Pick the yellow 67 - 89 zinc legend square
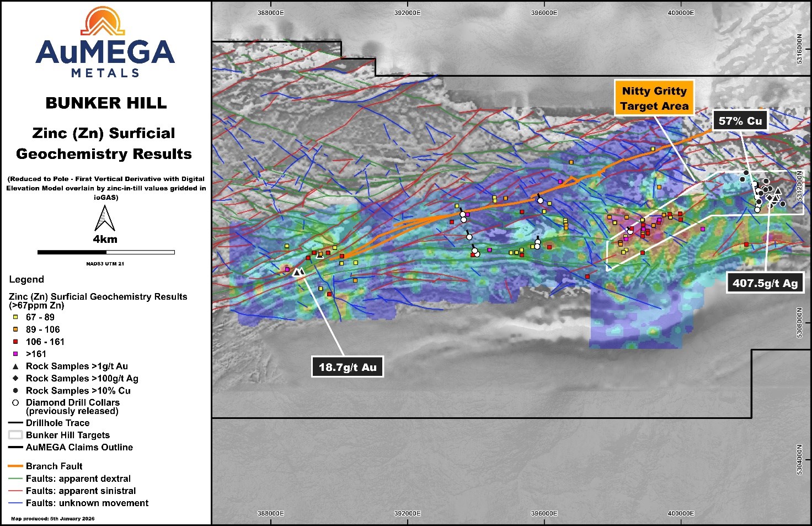The image size is (812, 526). coord(15,317)
